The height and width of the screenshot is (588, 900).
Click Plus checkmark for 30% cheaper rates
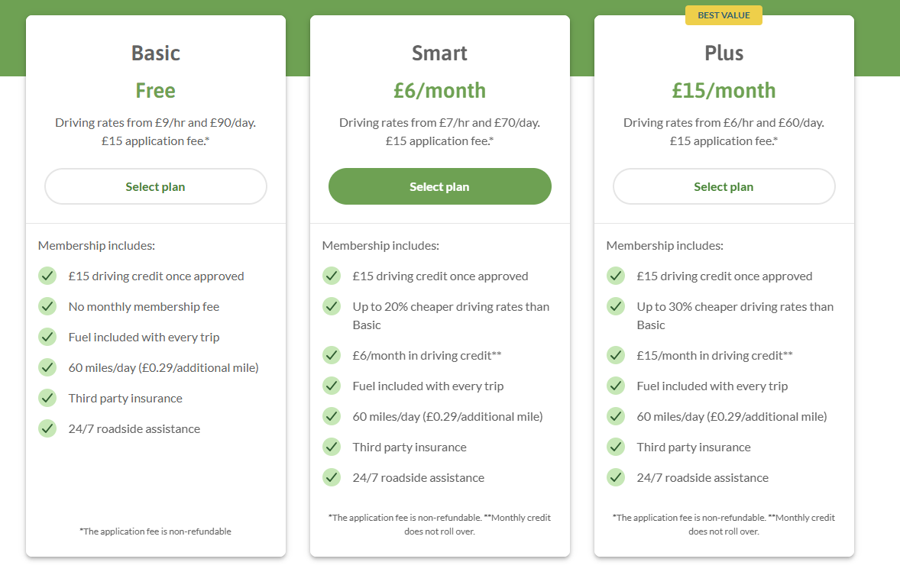pyautogui.click(x=616, y=306)
